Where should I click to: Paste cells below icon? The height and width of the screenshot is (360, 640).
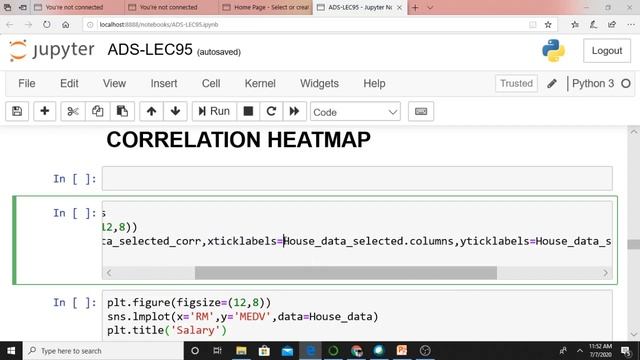coord(122,111)
